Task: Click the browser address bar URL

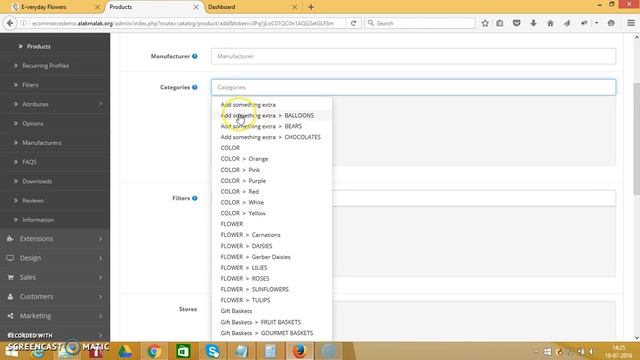Action: click(x=183, y=23)
